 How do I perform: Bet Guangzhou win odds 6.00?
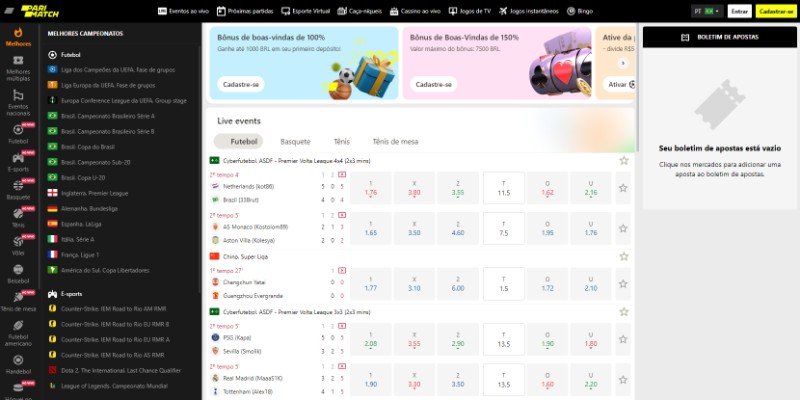coord(458,284)
